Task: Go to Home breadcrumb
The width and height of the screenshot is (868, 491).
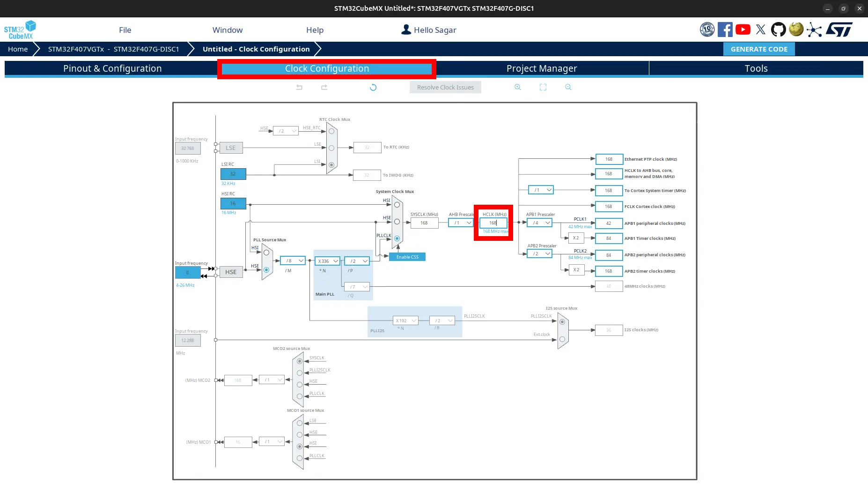Action: [18, 49]
